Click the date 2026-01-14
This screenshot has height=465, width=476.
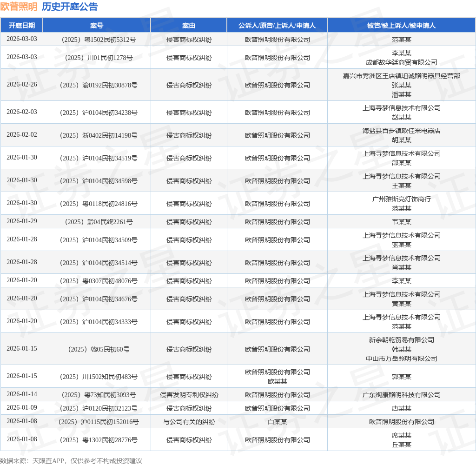pyautogui.click(x=22, y=394)
